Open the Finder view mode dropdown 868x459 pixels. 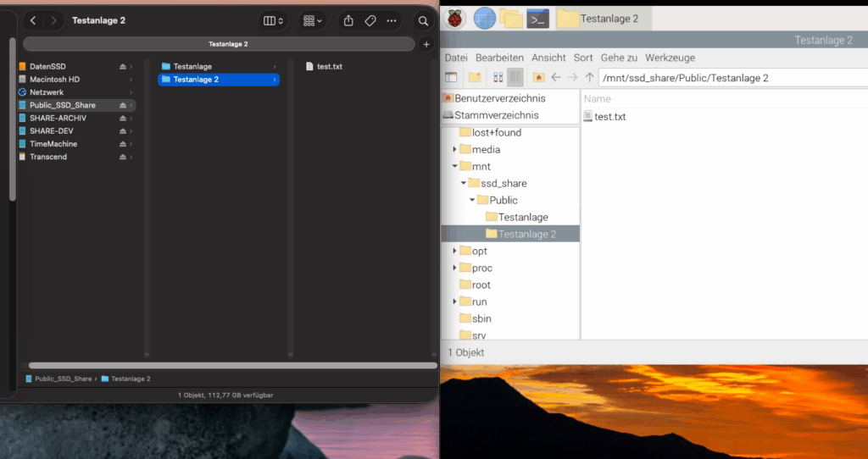point(274,20)
